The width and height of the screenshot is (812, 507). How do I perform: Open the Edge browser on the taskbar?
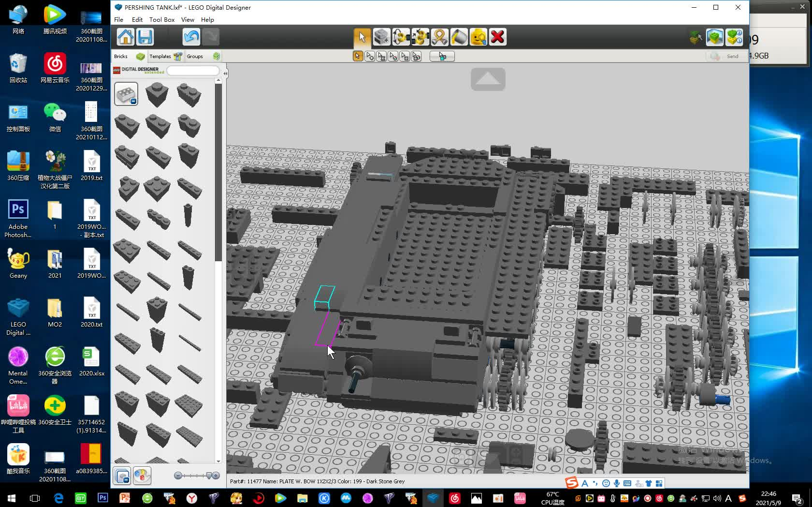click(58, 498)
